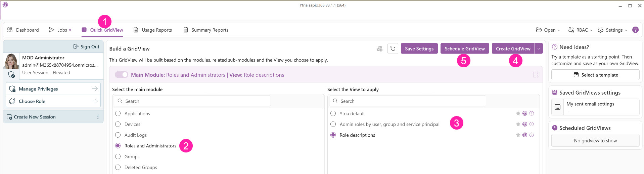Image resolution: width=644 pixels, height=174 pixels.
Task: Open the Dashboard tab
Action: (x=23, y=30)
